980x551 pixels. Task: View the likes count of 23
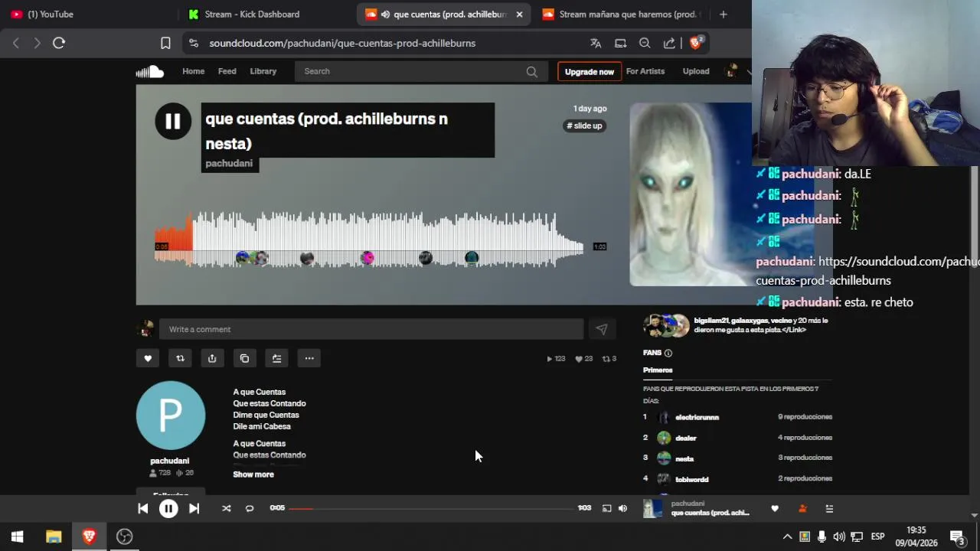point(584,358)
